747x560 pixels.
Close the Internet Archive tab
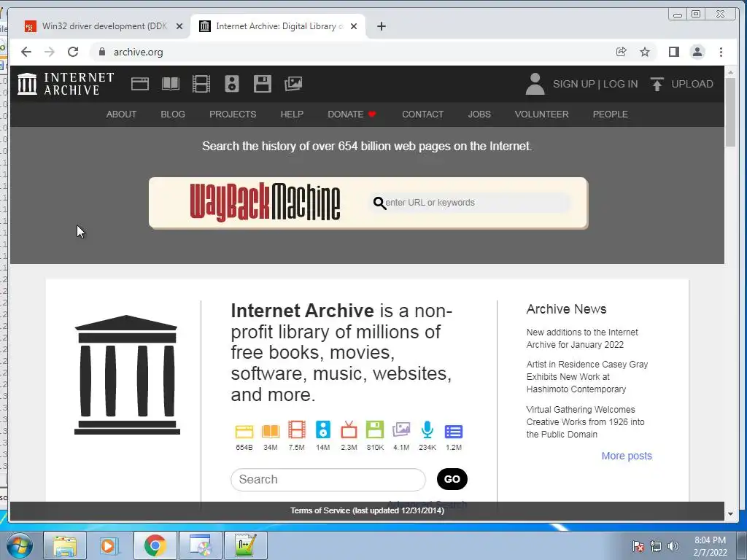[354, 26]
